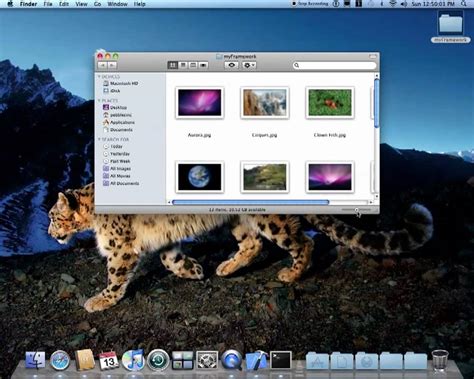Open Spotlight search icon
Image resolution: width=474 pixels, height=379 pixels.
[x=464, y=4]
